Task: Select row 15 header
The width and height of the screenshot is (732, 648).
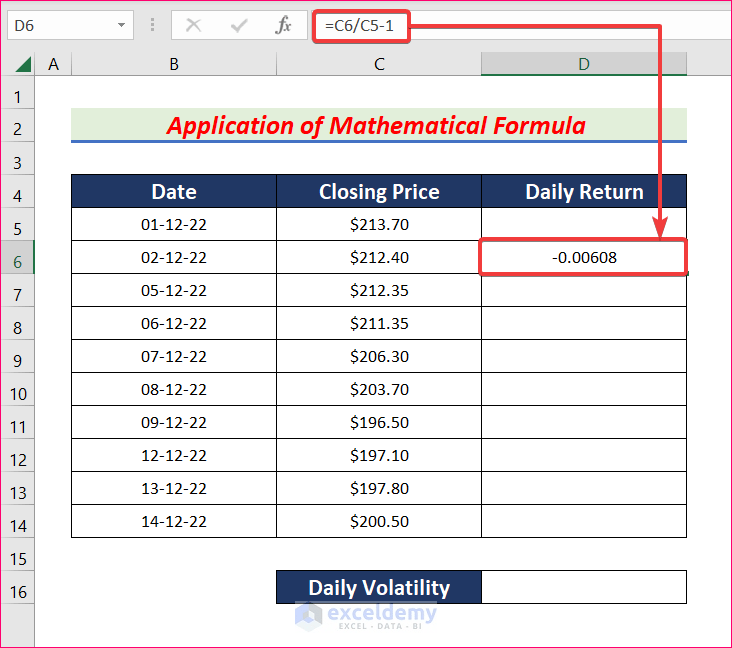Action: [x=18, y=555]
